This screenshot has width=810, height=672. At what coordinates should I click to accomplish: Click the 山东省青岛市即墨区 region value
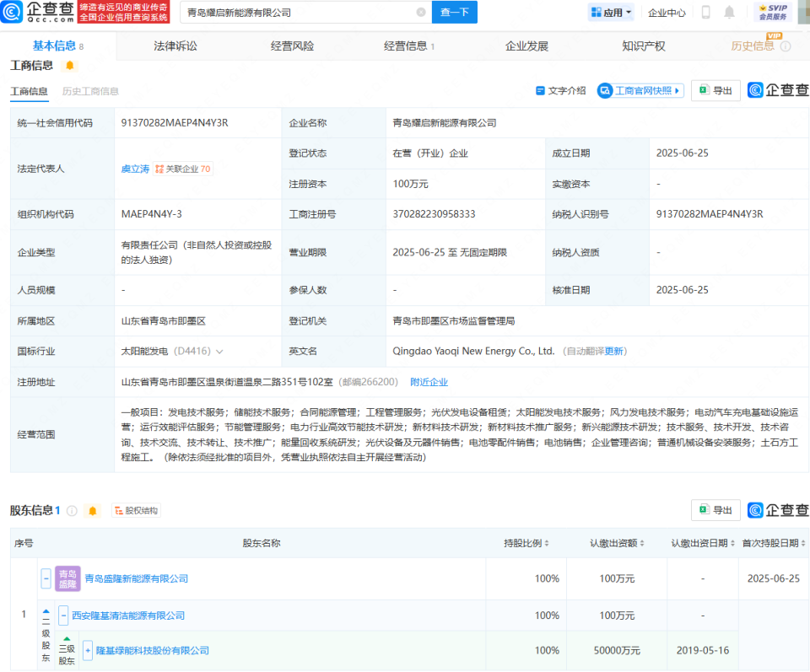pos(163,321)
